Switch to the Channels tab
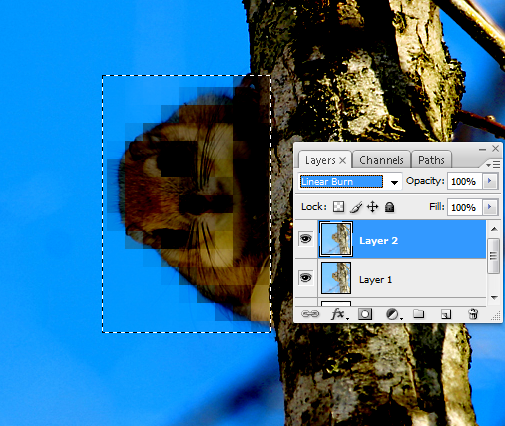This screenshot has height=426, width=505. pyautogui.click(x=381, y=160)
